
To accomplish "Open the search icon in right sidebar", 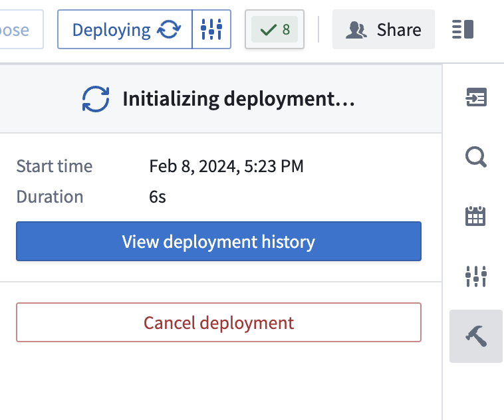I will click(476, 157).
